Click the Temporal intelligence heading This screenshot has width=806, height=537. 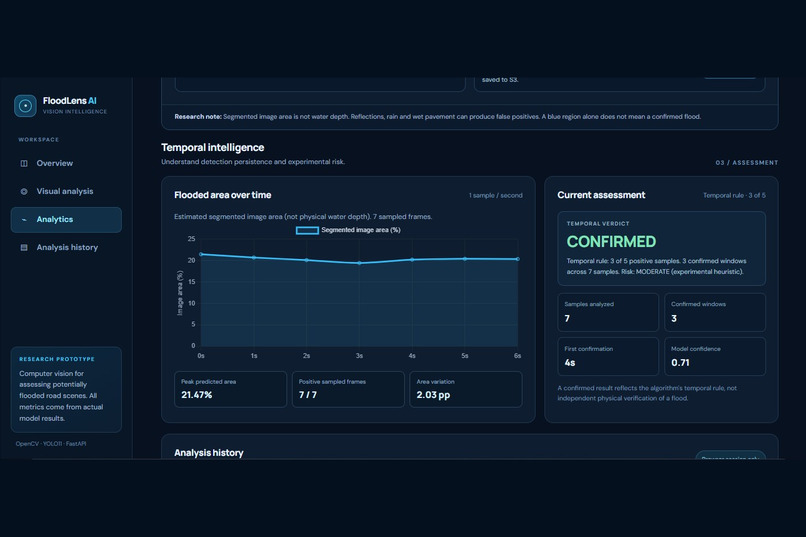(212, 147)
